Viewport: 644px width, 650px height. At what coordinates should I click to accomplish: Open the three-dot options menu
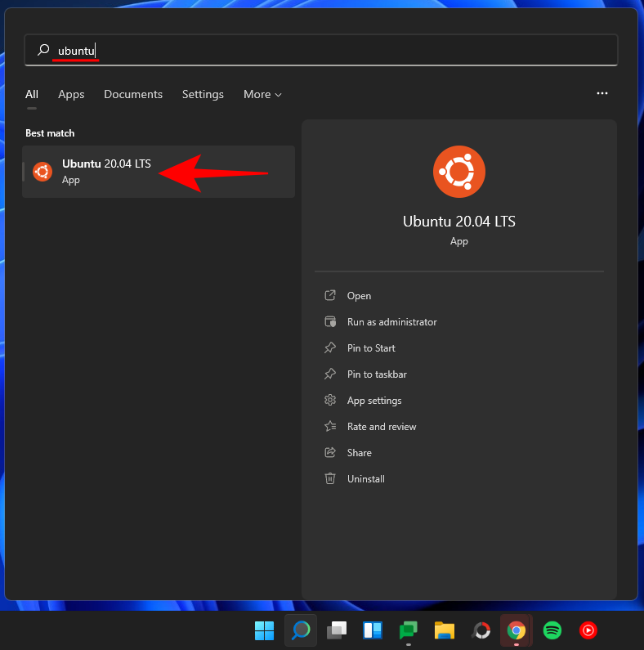pos(602,94)
